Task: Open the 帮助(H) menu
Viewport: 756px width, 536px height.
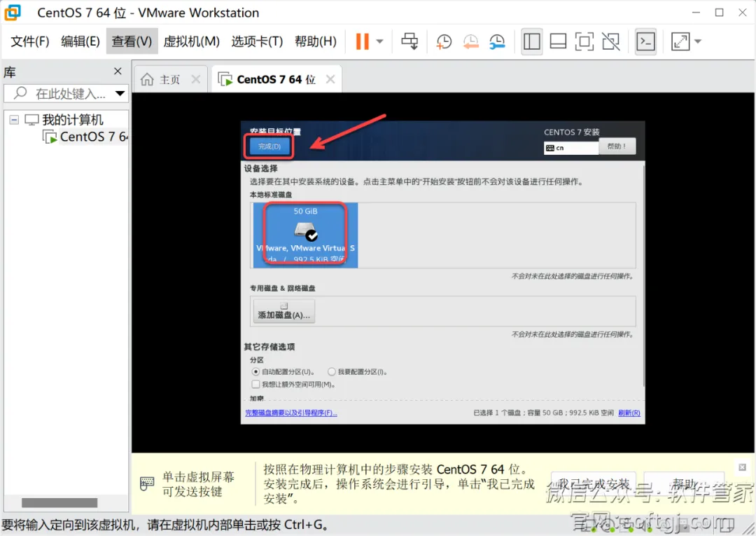Action: coord(316,41)
